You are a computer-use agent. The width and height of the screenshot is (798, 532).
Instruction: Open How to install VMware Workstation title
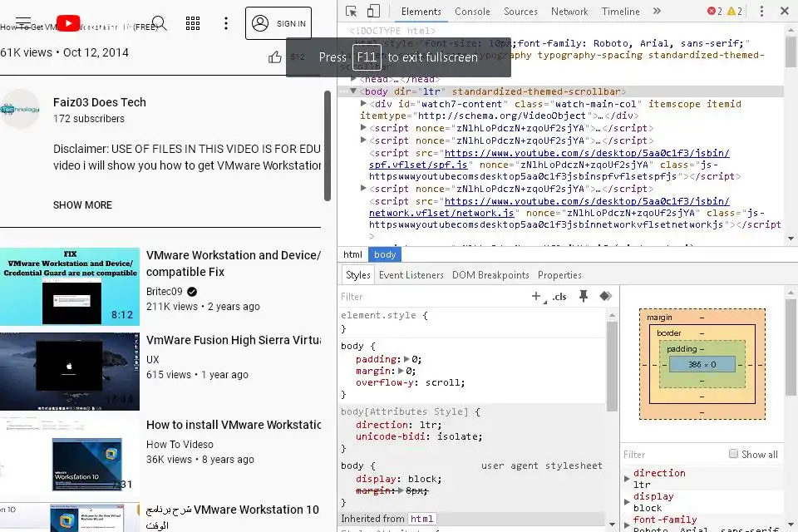[233, 425]
